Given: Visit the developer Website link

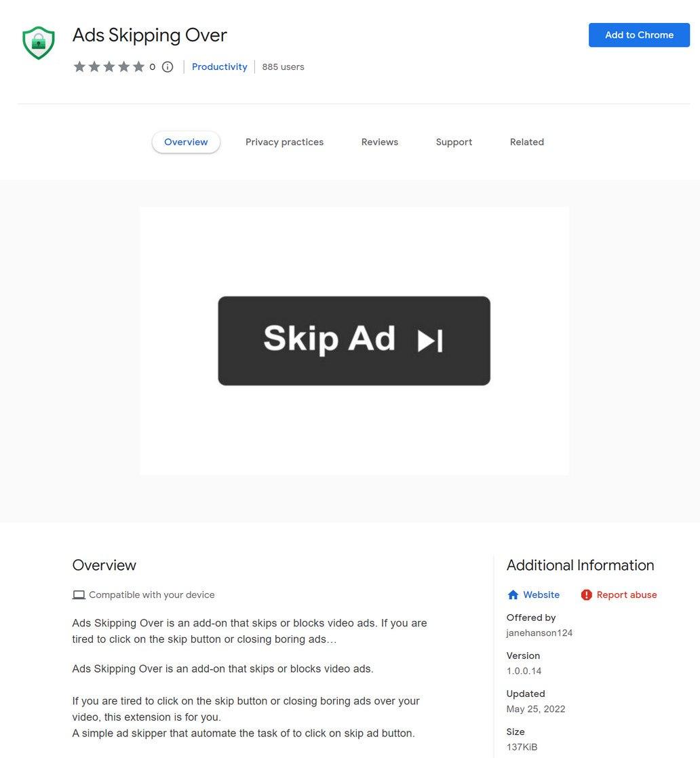Looking at the screenshot, I should [x=541, y=595].
